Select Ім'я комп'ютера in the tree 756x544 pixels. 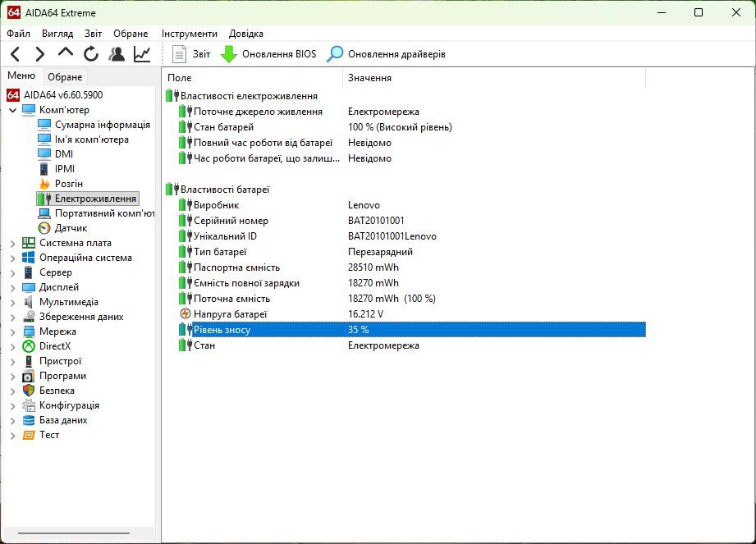coord(92,139)
